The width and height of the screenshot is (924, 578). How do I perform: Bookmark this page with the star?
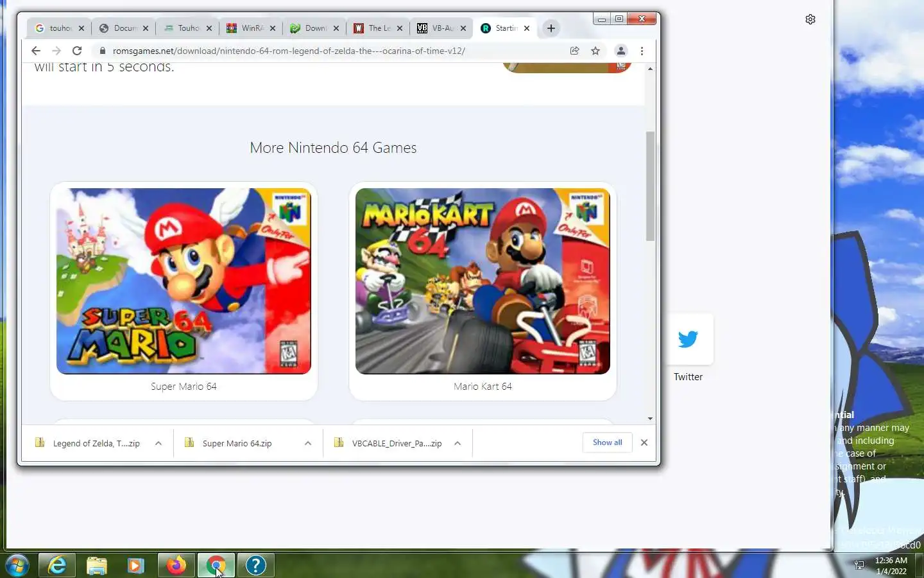click(x=595, y=51)
